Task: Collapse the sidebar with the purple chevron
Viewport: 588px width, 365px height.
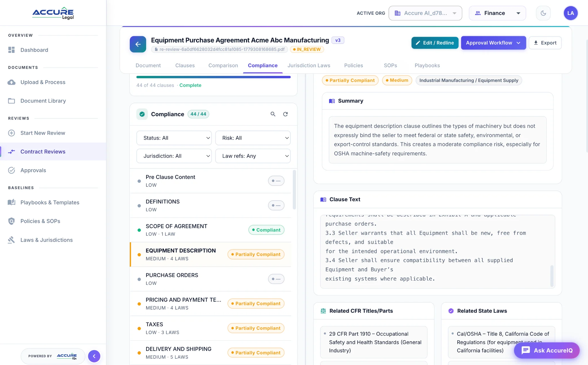Action: 94,356
